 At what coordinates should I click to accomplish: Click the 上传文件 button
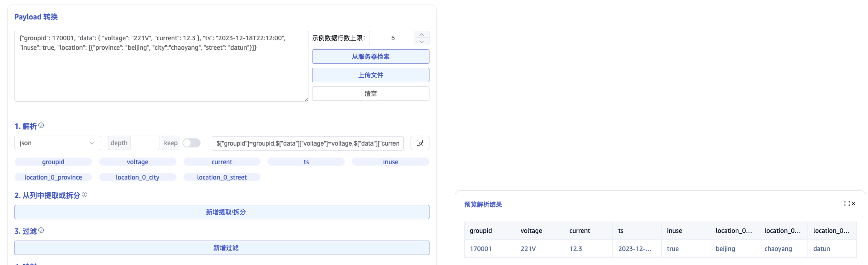pos(370,75)
